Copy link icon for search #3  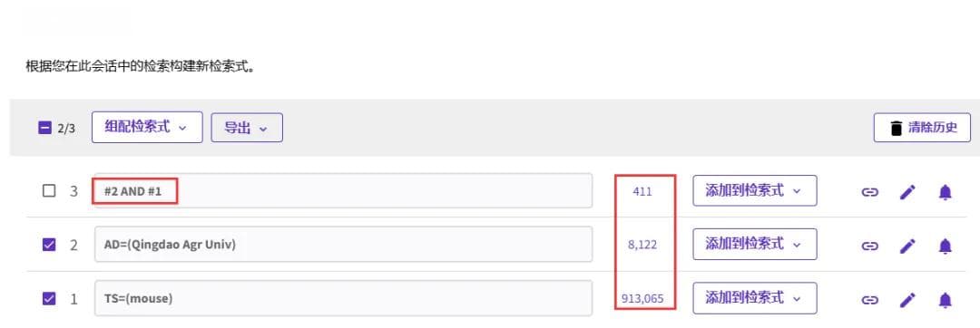coord(869,192)
